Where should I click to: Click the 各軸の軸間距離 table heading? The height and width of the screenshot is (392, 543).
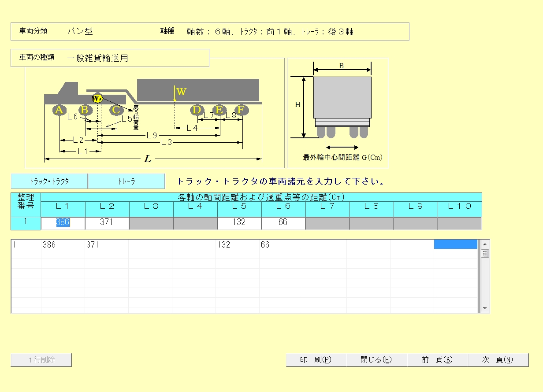point(261,197)
